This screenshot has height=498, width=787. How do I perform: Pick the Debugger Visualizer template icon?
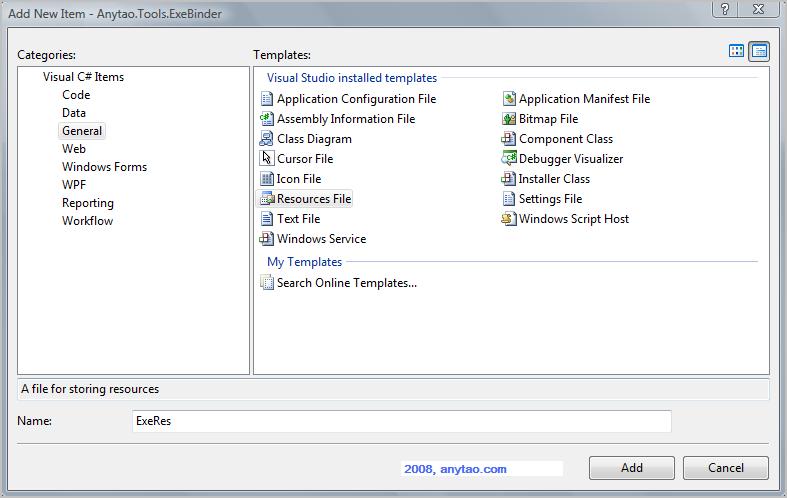point(508,159)
